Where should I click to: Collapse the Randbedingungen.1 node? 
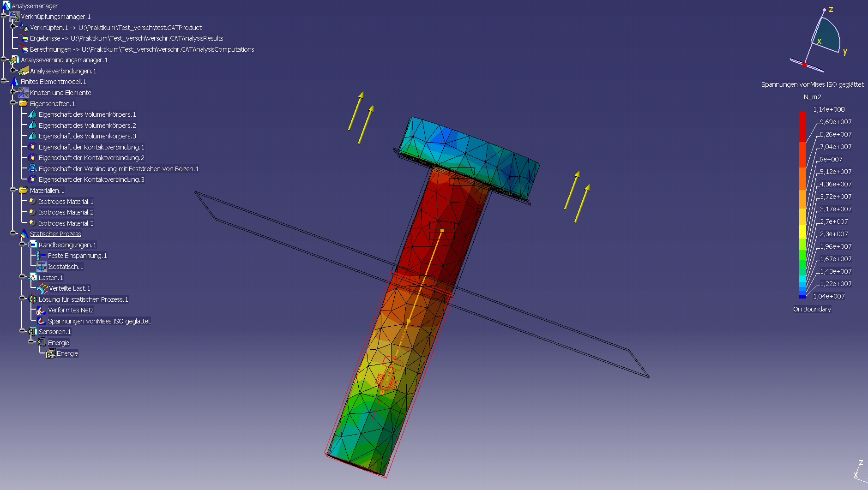22,244
